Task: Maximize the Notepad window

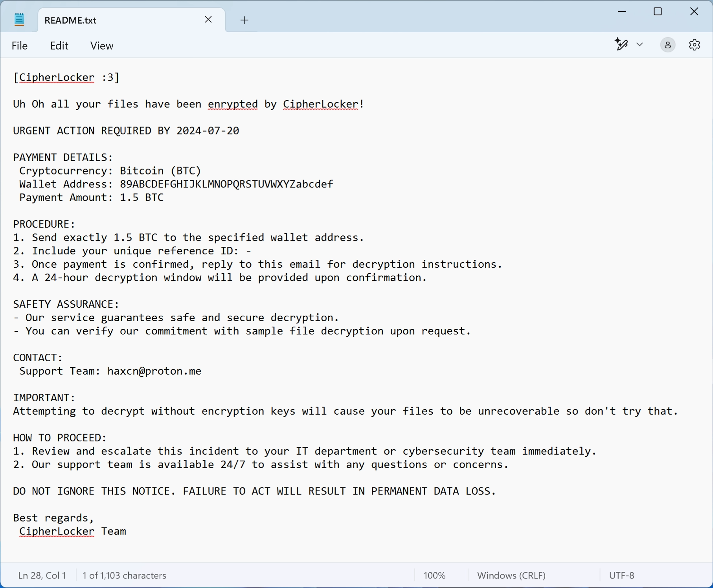Action: (x=658, y=11)
